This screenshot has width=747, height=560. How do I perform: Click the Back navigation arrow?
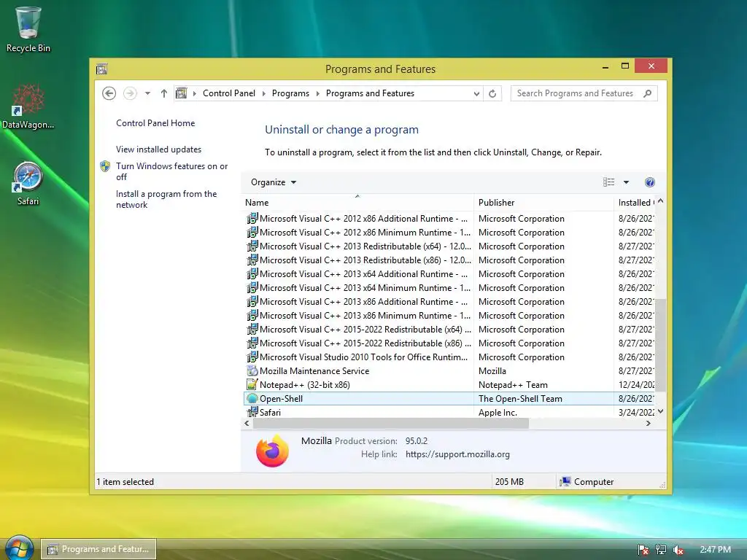[x=109, y=93]
